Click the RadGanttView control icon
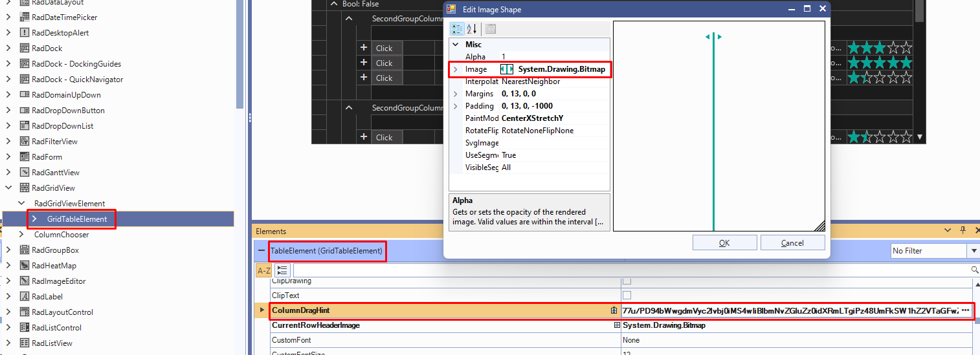 point(25,173)
